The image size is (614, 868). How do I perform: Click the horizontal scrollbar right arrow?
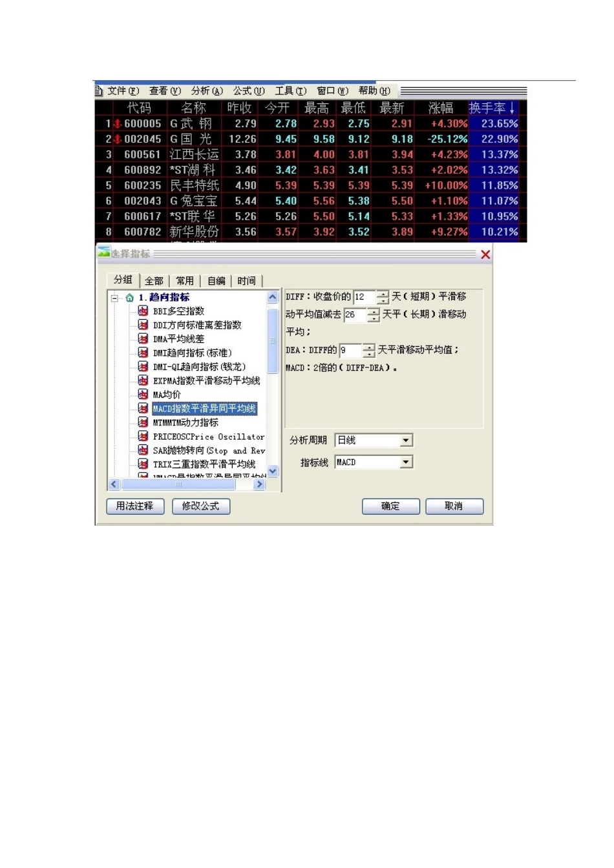coord(260,484)
